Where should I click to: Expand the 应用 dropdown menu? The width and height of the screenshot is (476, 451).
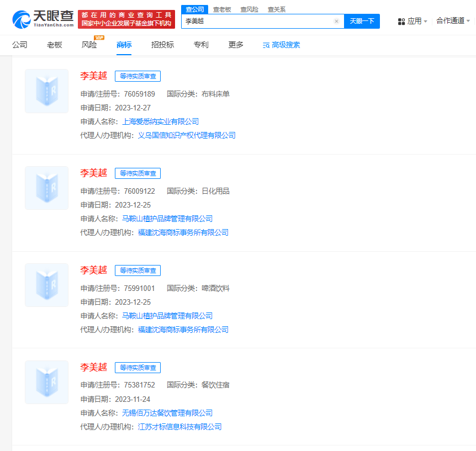coord(417,21)
